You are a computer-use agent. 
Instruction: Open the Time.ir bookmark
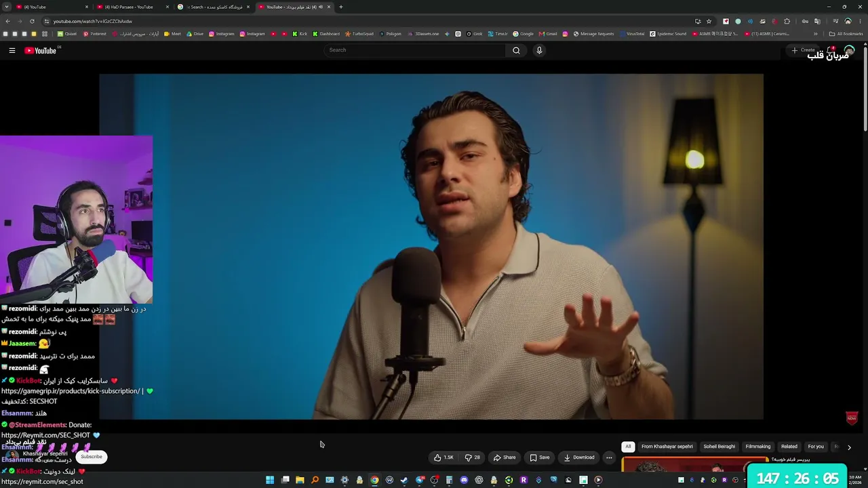point(498,34)
